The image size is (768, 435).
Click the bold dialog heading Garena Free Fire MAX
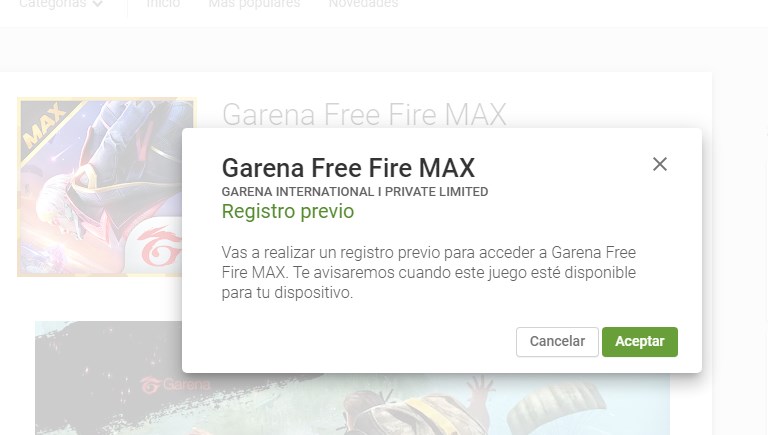click(348, 168)
